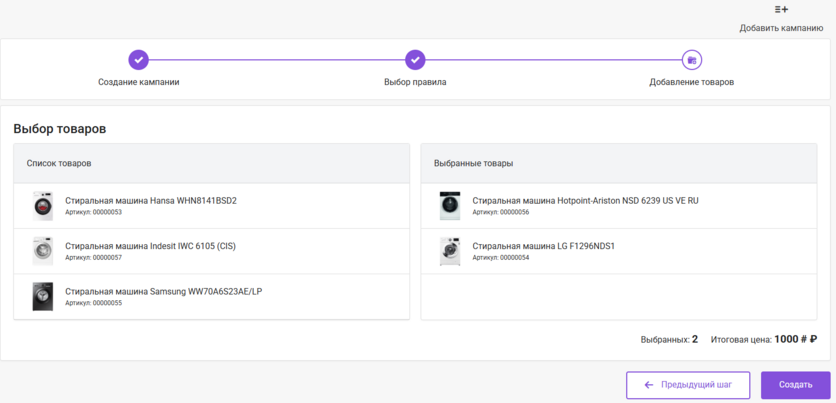Screen dimensions: 836x403
Task: Click the LG F1296NDS1 product image
Action: 450,251
